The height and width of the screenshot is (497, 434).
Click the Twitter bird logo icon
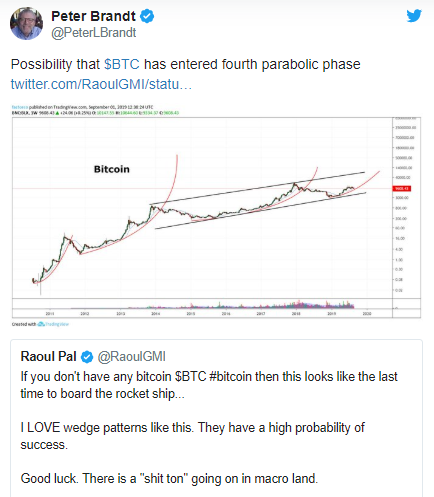click(414, 16)
